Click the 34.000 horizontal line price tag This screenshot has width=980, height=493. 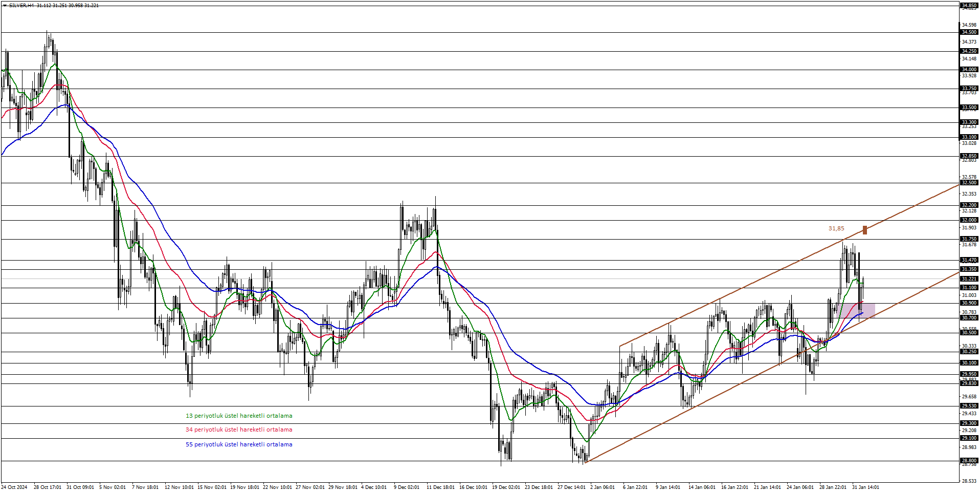(969, 70)
